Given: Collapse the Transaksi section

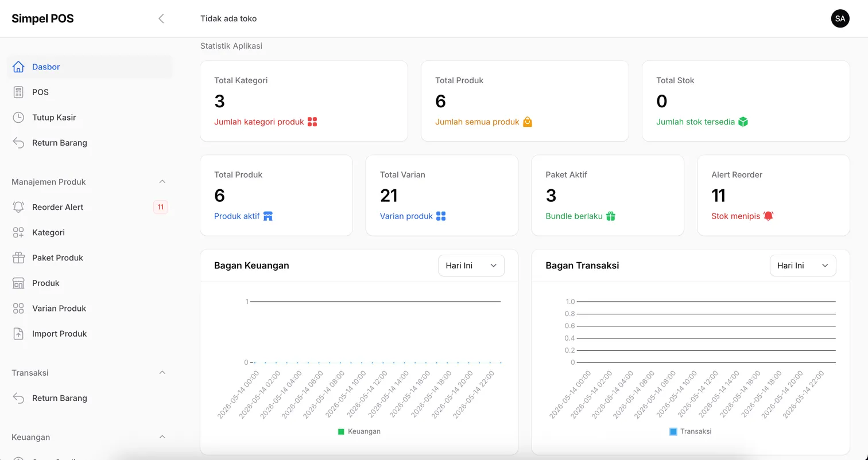Looking at the screenshot, I should 162,373.
